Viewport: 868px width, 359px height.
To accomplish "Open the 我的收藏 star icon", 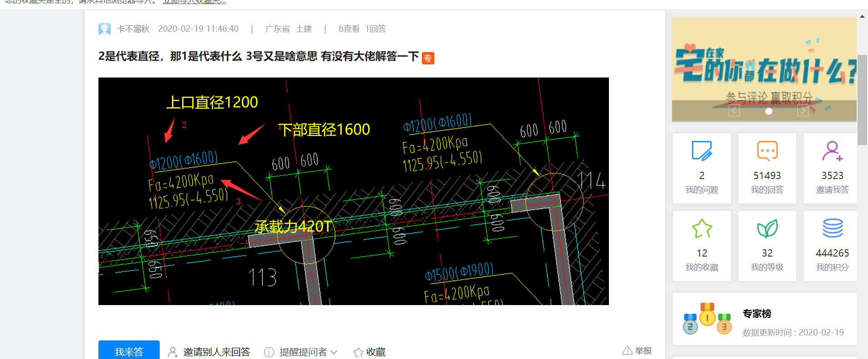I will click(x=701, y=229).
